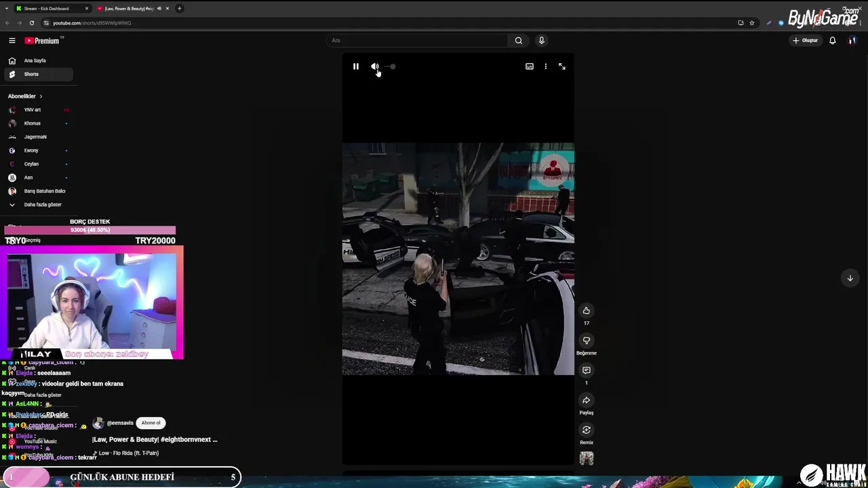
Task: Share the Short via Paylaş
Action: tap(587, 400)
